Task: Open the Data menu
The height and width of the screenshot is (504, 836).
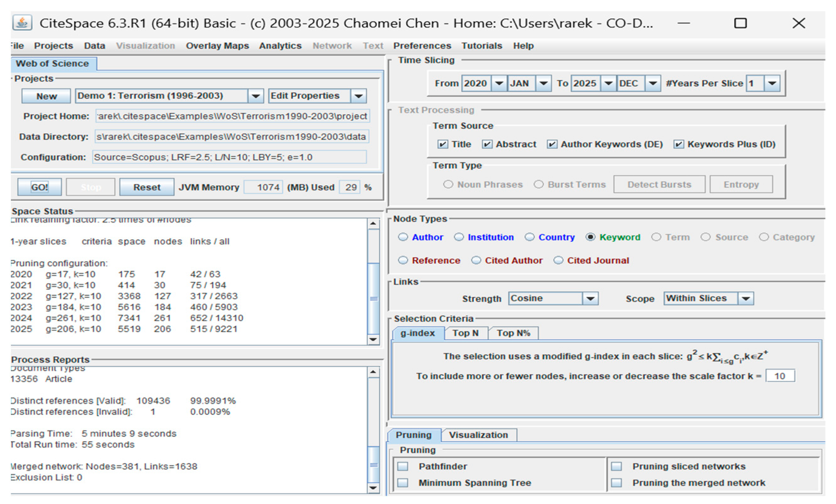Action: coord(94,46)
